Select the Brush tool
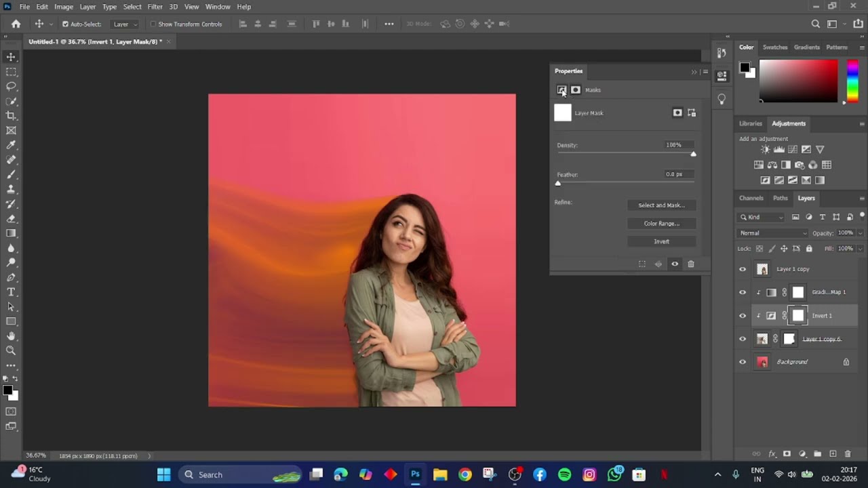Screen dimensions: 868x488 coord(11,175)
